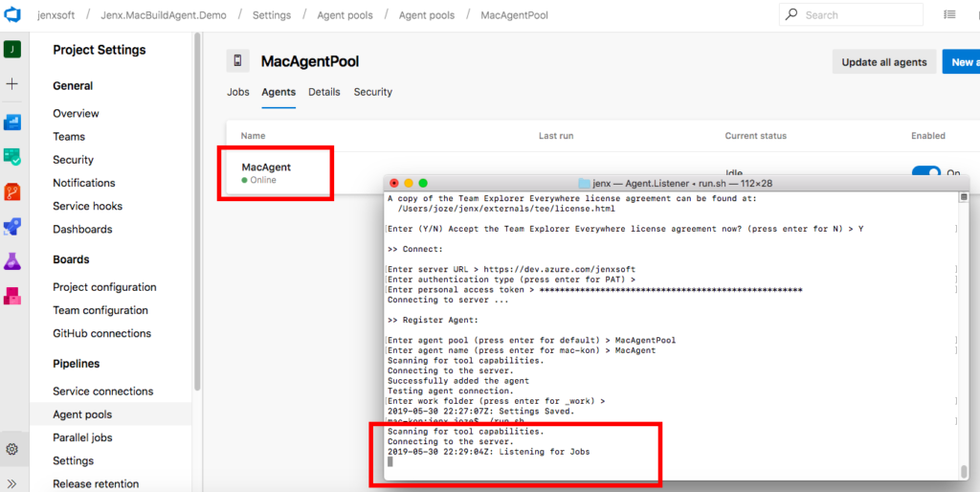Open Settings under Pipelines

73,460
